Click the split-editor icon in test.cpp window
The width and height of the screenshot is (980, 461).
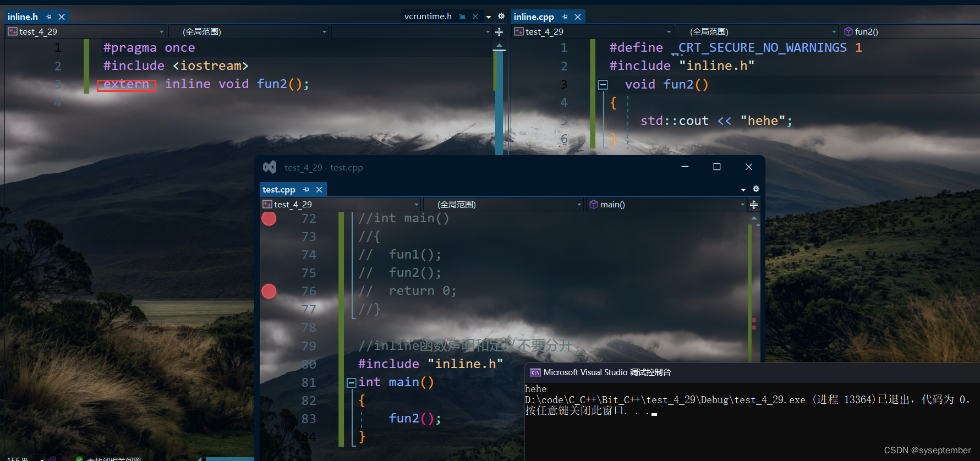click(754, 205)
